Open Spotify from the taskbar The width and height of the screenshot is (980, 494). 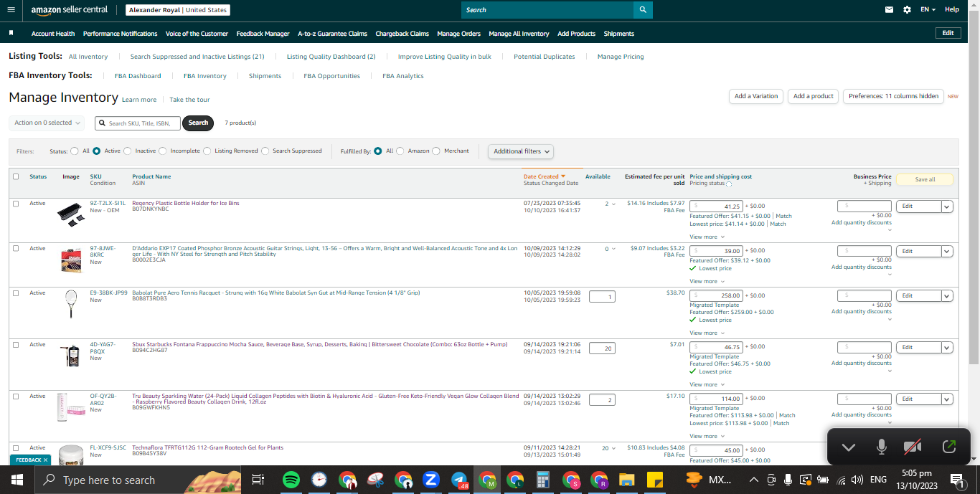[291, 480]
